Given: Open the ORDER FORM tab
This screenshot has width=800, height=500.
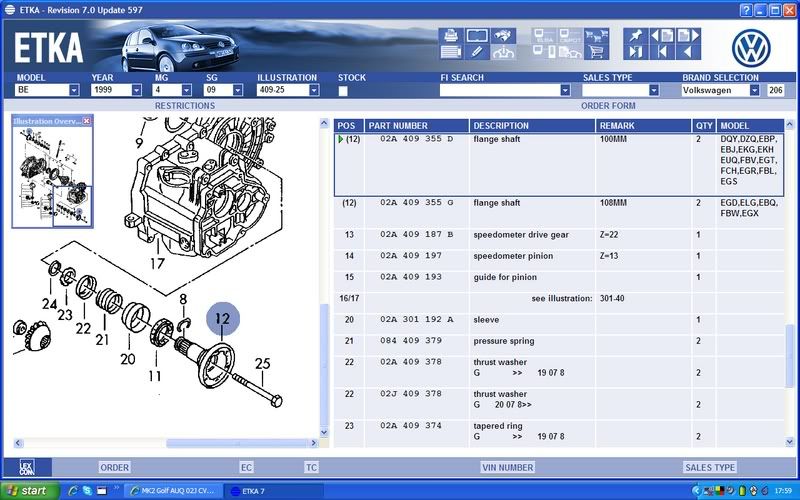Looking at the screenshot, I should pos(608,106).
